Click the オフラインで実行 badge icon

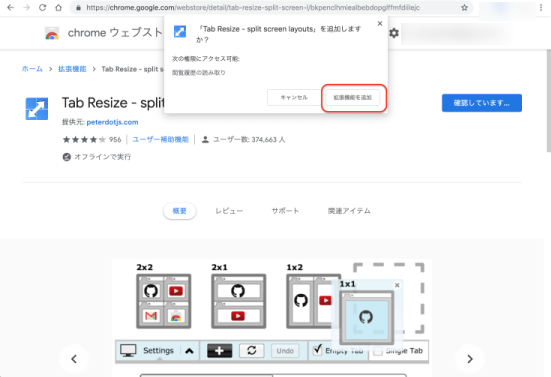point(66,157)
